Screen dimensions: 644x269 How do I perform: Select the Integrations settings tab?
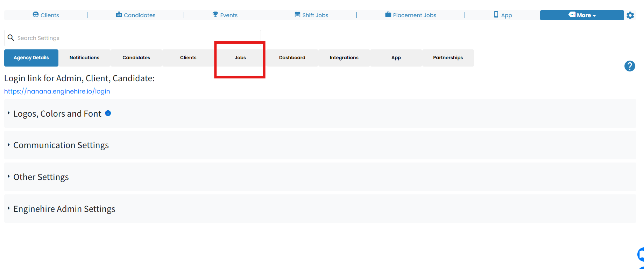pyautogui.click(x=344, y=58)
